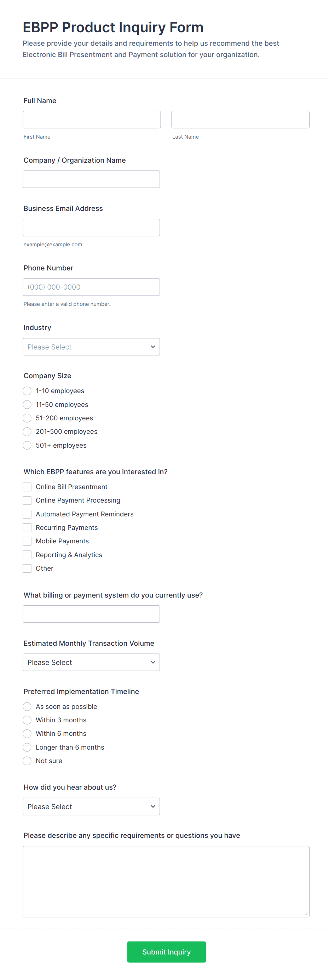The height and width of the screenshot is (980, 329).
Task: Select the 1-10 employees radio button
Action: click(x=27, y=391)
